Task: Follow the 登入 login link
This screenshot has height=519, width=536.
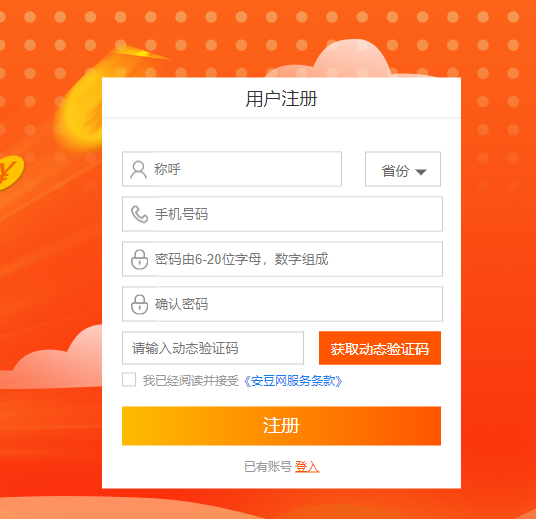Action: point(307,467)
